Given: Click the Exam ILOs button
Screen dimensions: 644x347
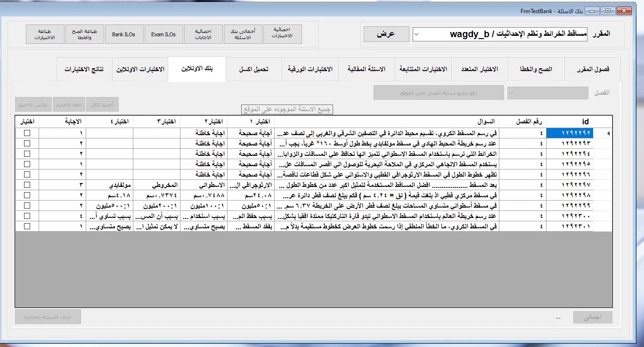Looking at the screenshot, I should pyautogui.click(x=163, y=34).
